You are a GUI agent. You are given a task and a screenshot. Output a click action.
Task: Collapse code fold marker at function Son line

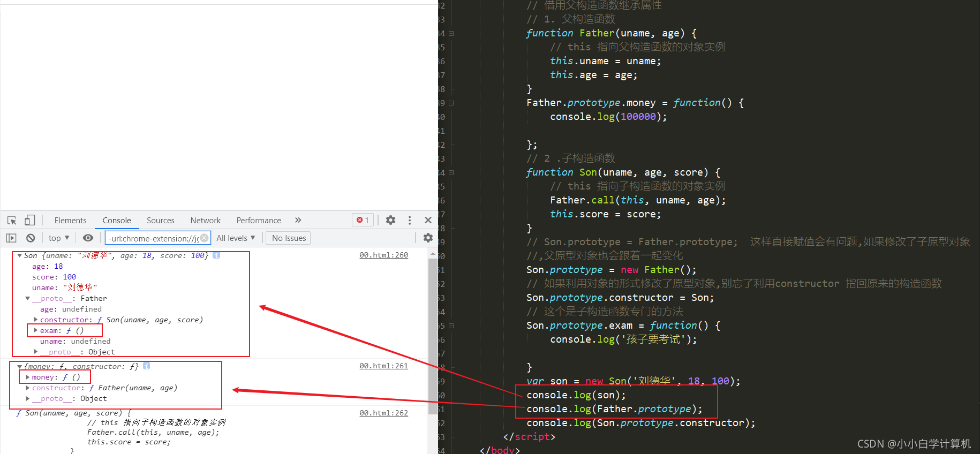[451, 172]
